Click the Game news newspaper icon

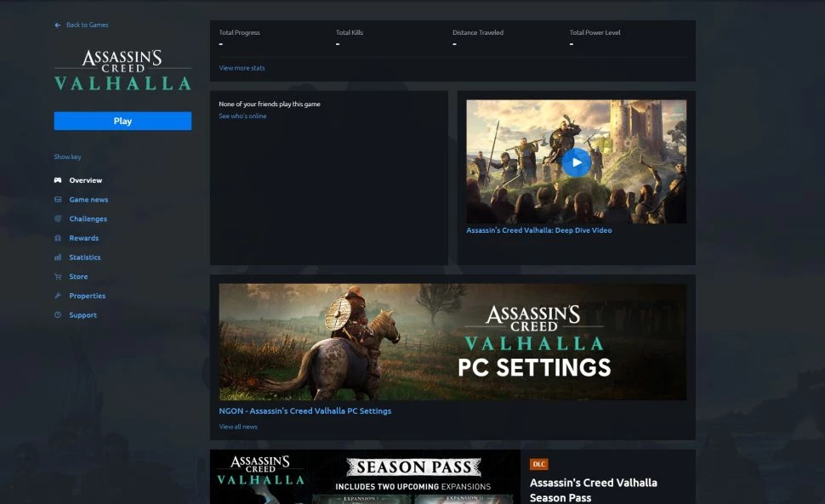(x=58, y=200)
